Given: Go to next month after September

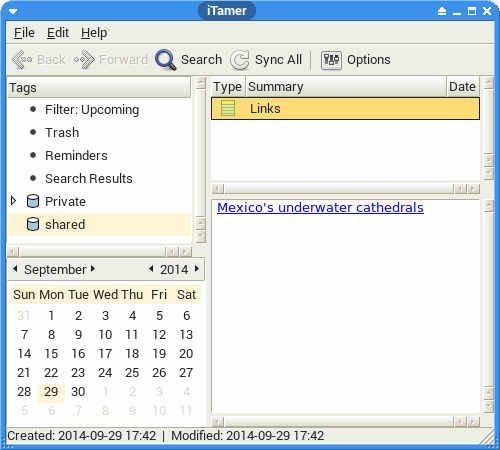Looking at the screenshot, I should [x=93, y=269].
